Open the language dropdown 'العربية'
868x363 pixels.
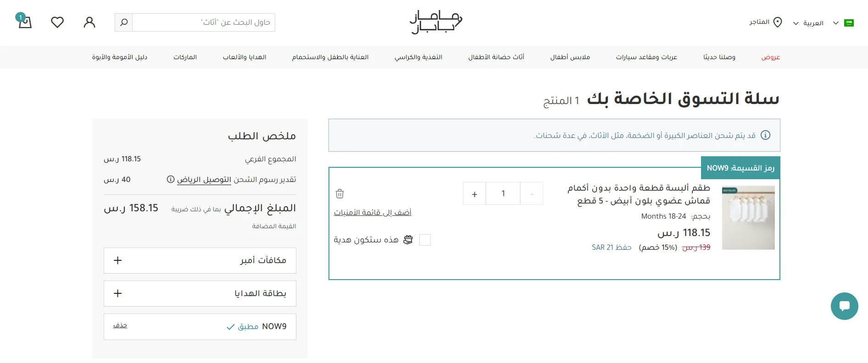click(x=808, y=23)
